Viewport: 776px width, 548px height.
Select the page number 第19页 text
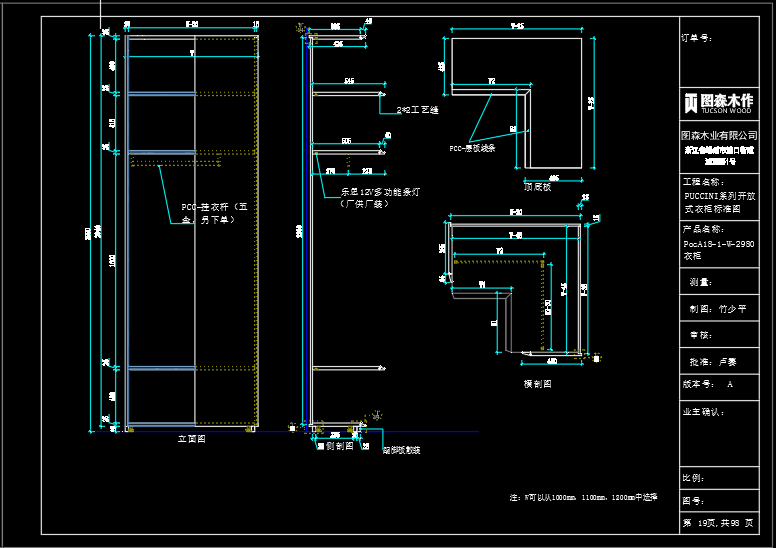coord(718,523)
